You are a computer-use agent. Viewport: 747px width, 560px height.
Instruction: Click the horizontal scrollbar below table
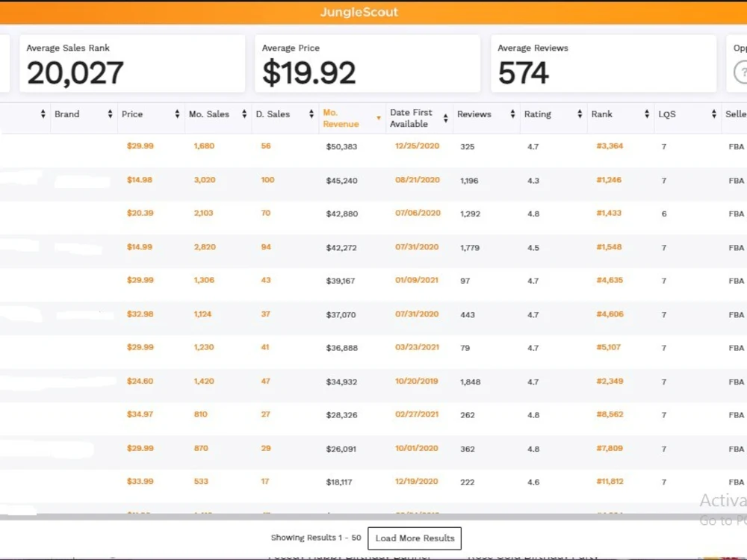tap(373, 517)
